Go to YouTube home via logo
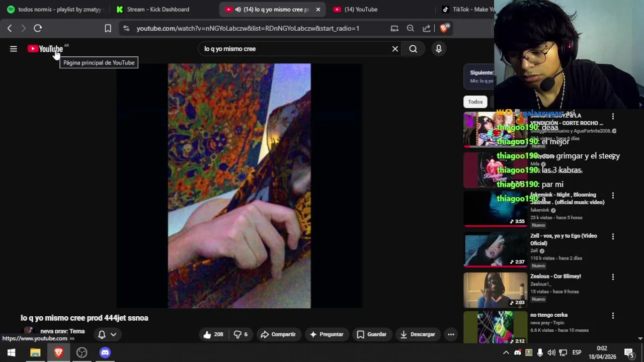This screenshot has height=362, width=644. coord(45,49)
